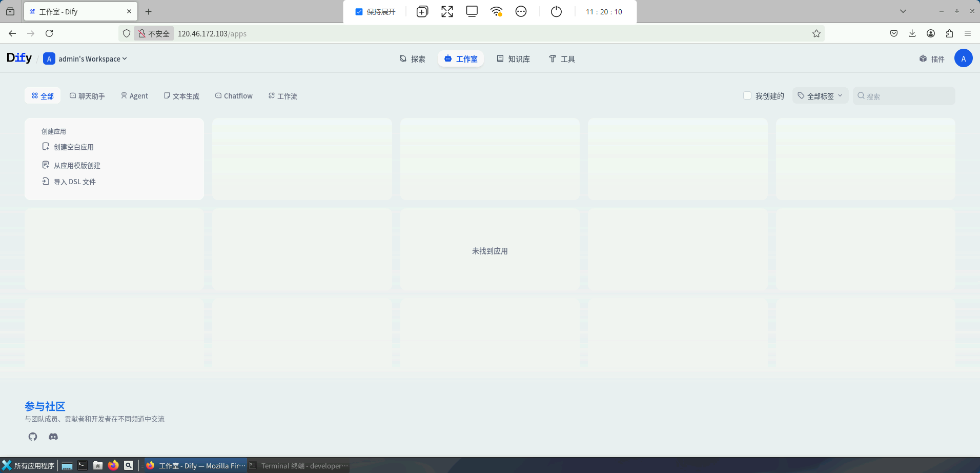
Task: Open the Firefox hamburger application menu
Action: [x=968, y=33]
